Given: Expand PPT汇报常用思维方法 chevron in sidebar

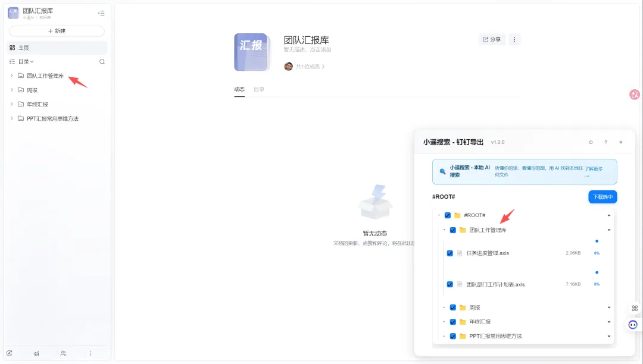Looking at the screenshot, I should pos(11,119).
